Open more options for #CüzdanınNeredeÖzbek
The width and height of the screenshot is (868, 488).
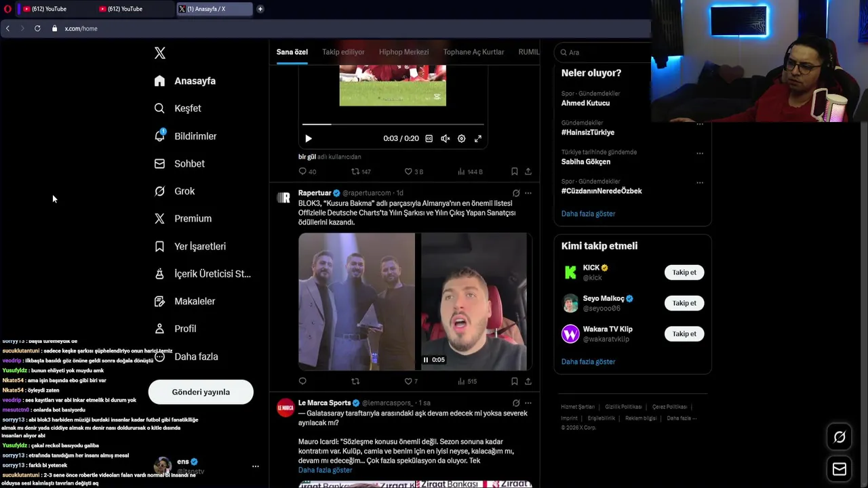tap(700, 182)
